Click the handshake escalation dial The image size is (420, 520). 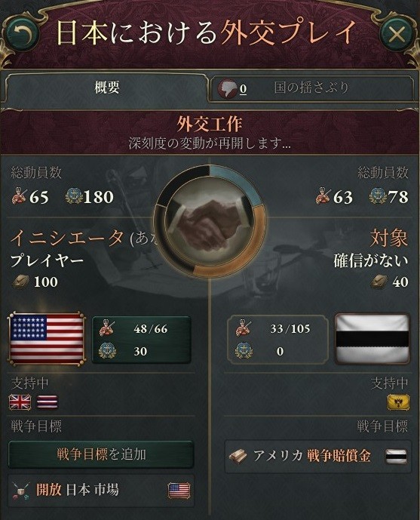[210, 221]
